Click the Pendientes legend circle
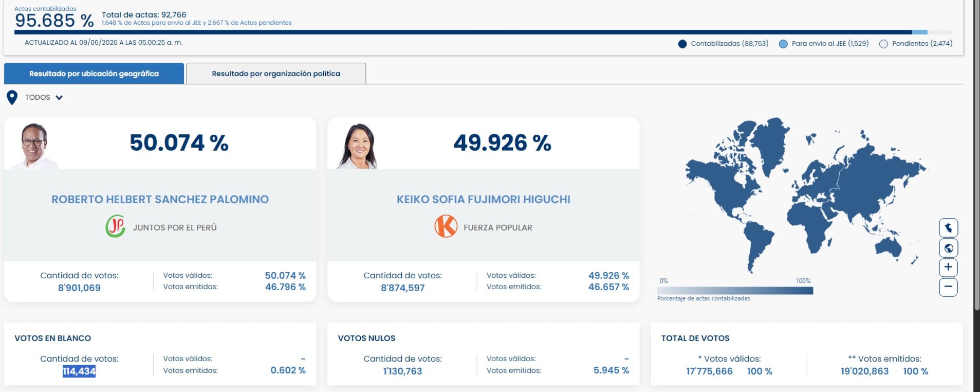 pos(883,44)
